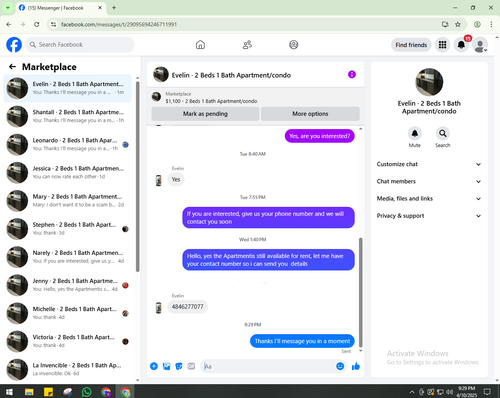Open File Explorer from taskbar
Viewport: 500px width, 398px height.
point(29,392)
